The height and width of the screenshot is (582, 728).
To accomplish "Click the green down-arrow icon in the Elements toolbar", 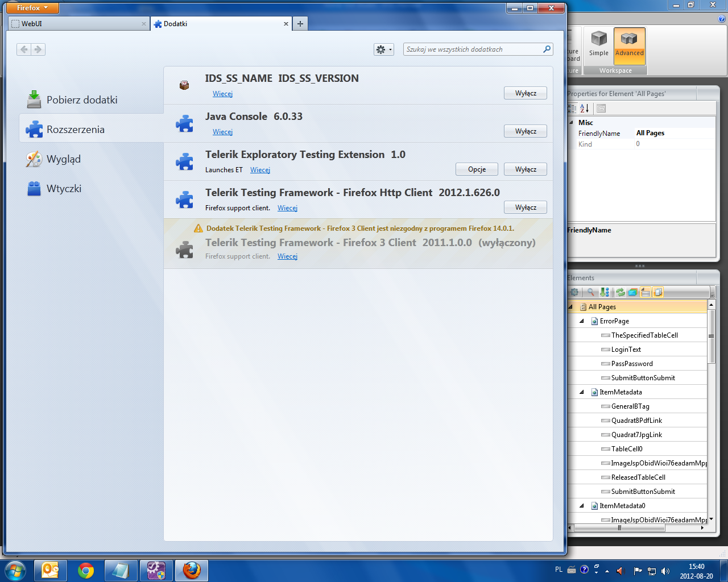I will 604,292.
